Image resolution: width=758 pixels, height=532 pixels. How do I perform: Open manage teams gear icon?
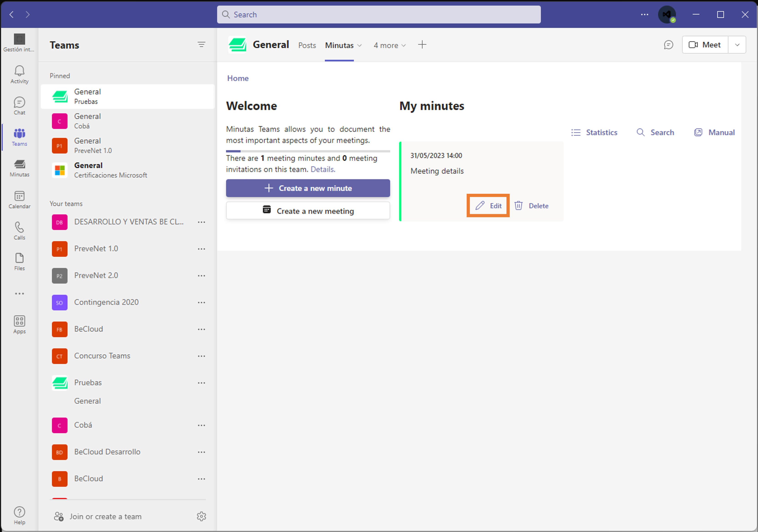[x=201, y=516]
